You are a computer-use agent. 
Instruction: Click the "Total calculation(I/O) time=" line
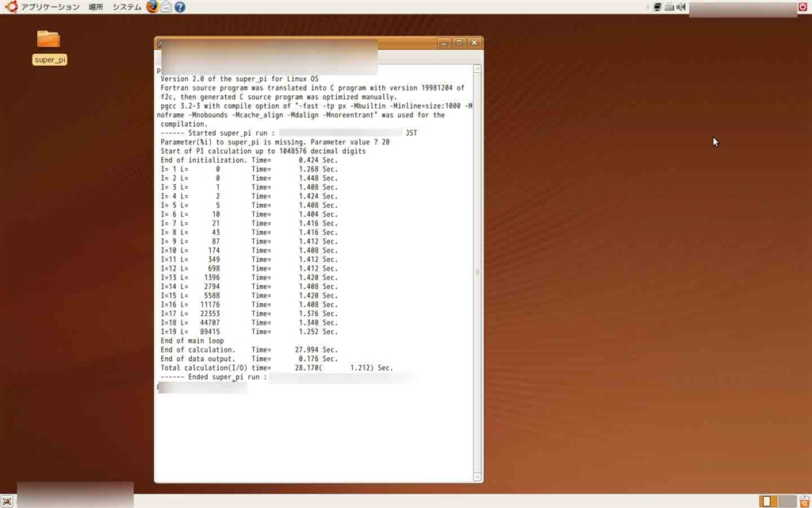[x=277, y=368]
